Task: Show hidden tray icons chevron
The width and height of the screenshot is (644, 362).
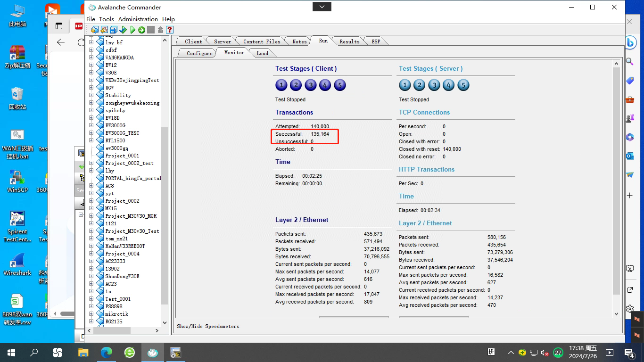Action: click(x=511, y=352)
